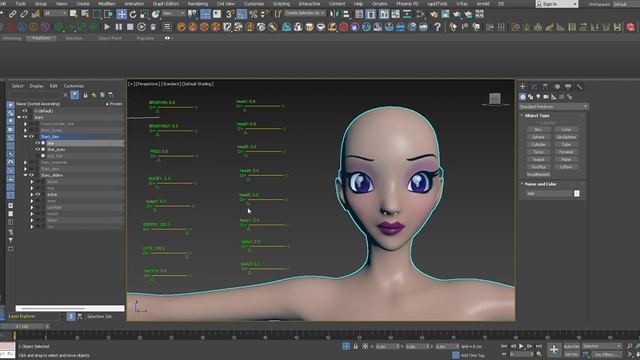Toggle visibility eye of 0 (default) layer
Image resolution: width=640 pixels, height=360 pixels.
[25, 111]
